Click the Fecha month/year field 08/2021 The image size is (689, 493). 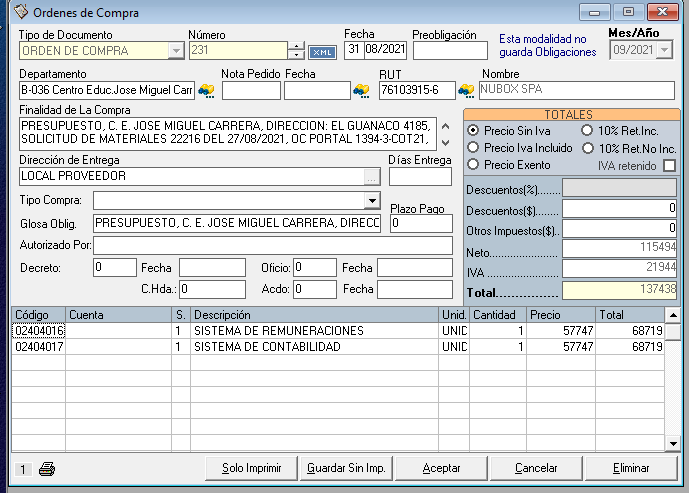[385, 50]
